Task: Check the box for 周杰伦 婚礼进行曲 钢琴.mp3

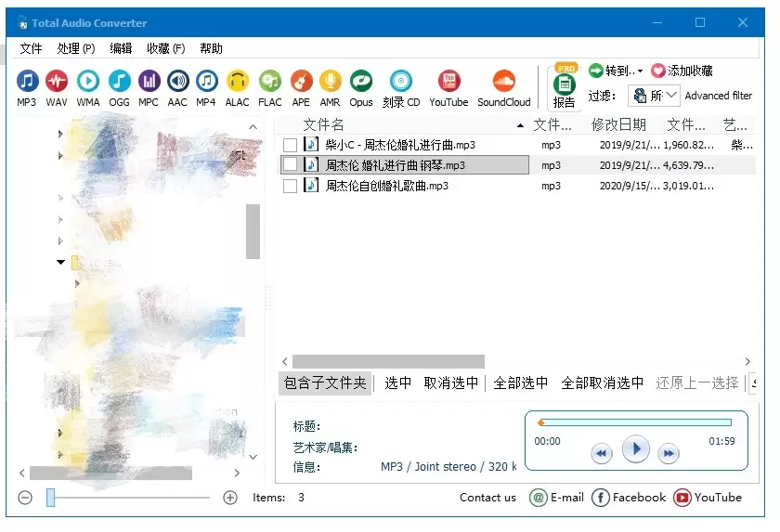Action: pyautogui.click(x=290, y=164)
